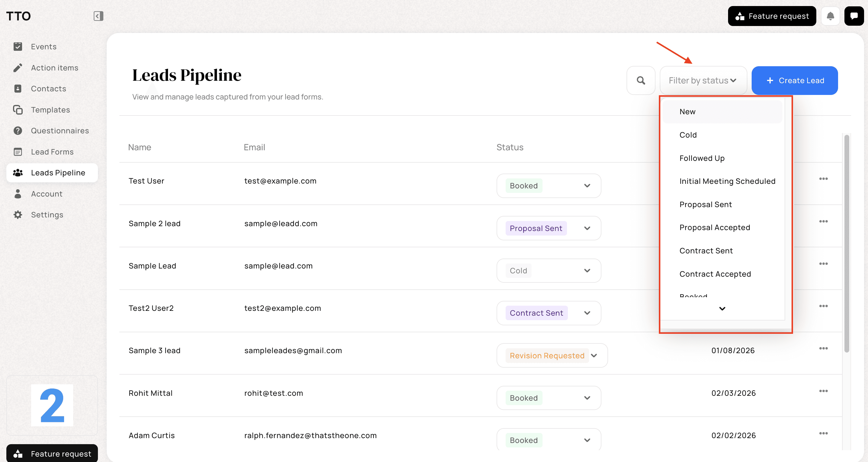This screenshot has height=462, width=868.
Task: Click top Feature request button
Action: (772, 16)
